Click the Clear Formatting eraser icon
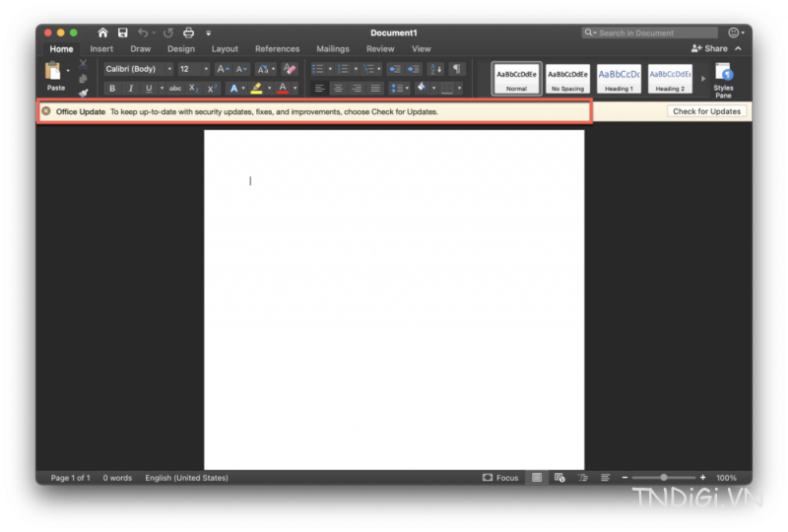 pyautogui.click(x=290, y=69)
